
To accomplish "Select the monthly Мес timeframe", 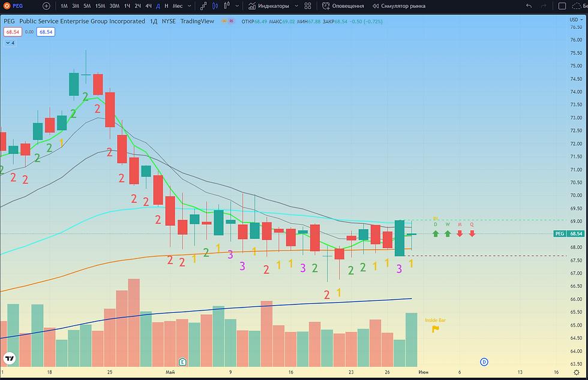I will (x=178, y=6).
